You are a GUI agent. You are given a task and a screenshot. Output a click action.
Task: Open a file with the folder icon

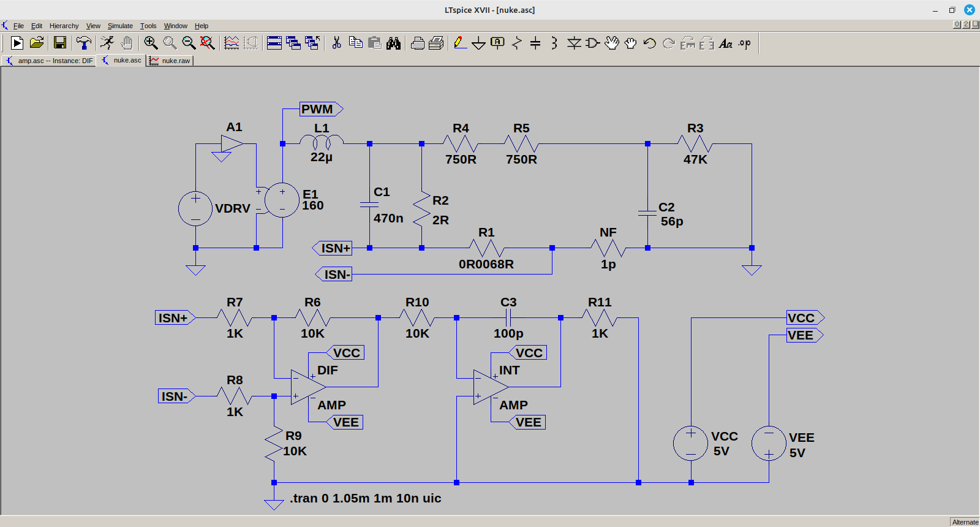click(x=37, y=43)
